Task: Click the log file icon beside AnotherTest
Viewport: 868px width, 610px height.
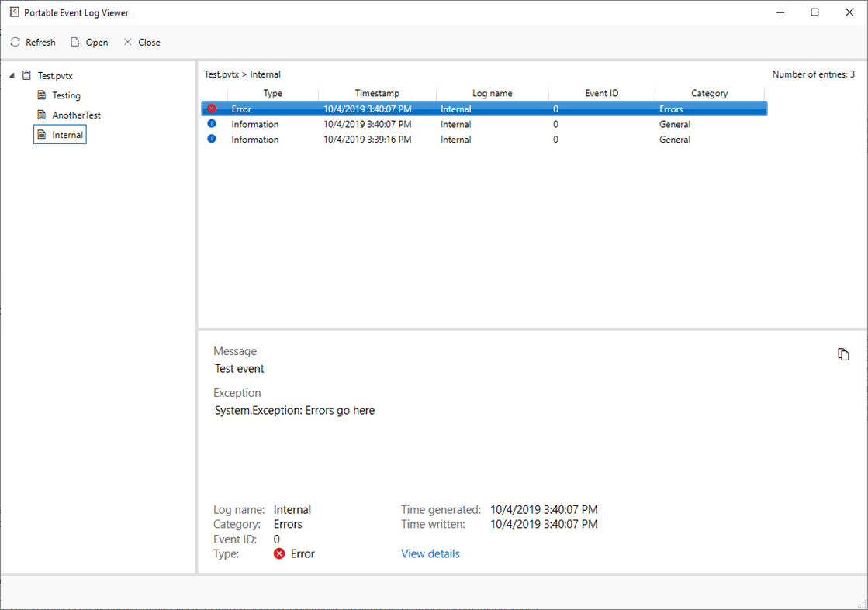Action: 41,114
